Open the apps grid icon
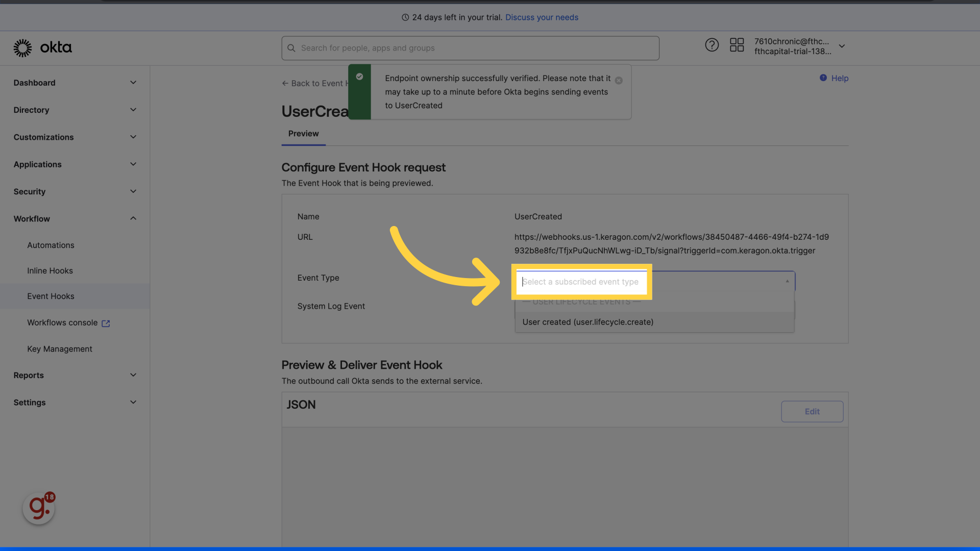 [737, 45]
